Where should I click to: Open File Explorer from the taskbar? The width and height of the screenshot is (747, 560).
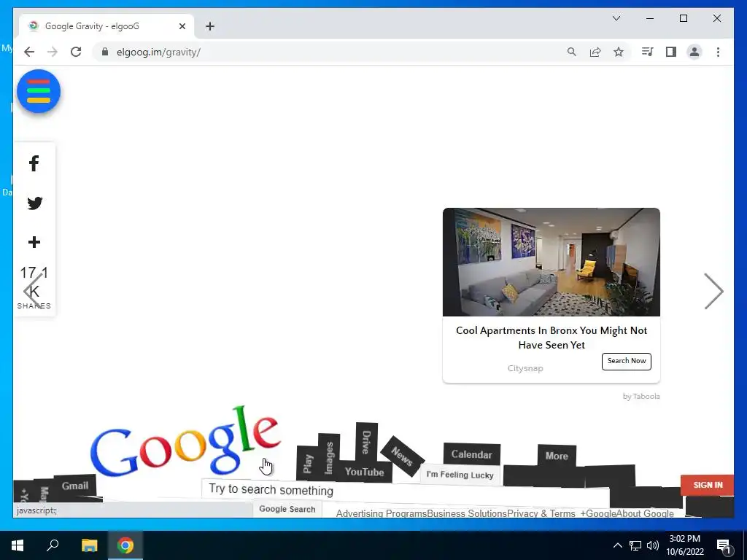click(89, 545)
